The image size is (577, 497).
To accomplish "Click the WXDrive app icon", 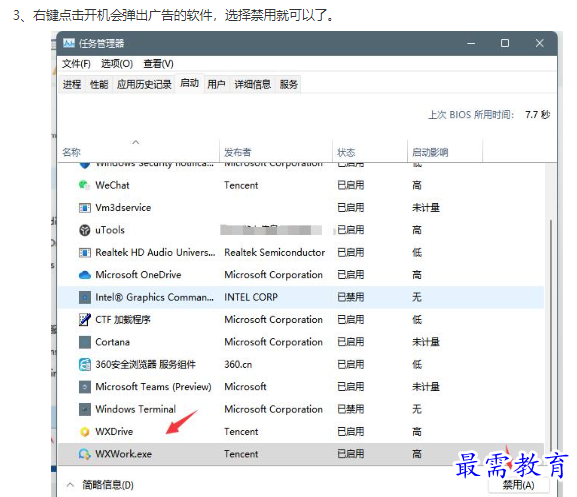I will click(x=85, y=432).
